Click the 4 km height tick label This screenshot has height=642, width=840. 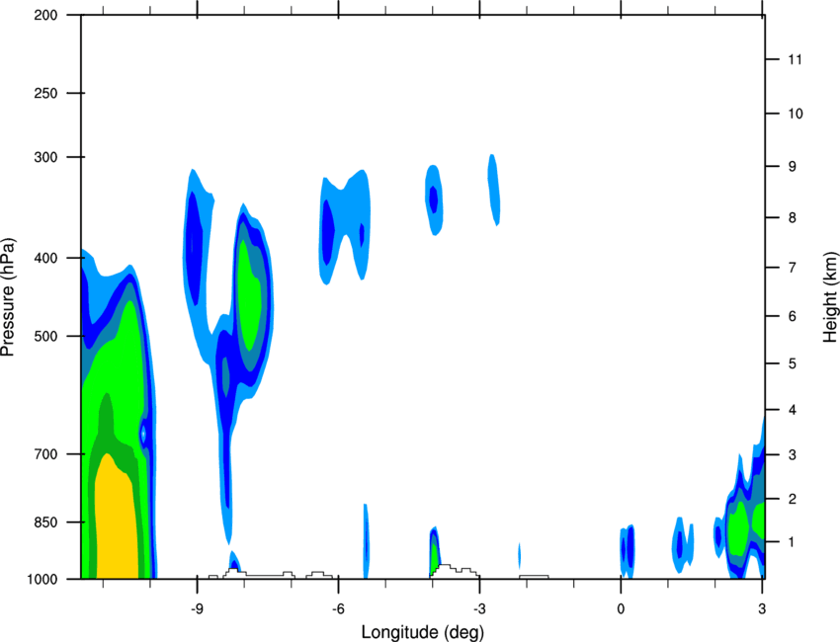[792, 410]
